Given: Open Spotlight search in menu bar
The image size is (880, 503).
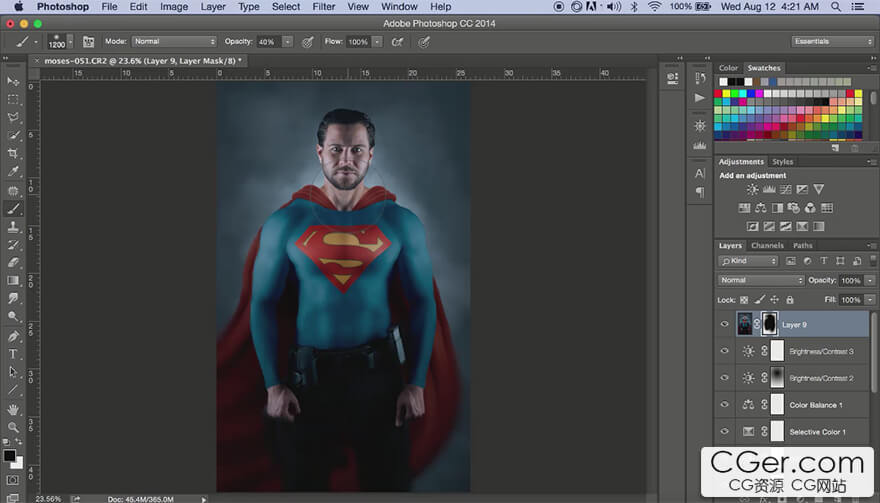Looking at the screenshot, I should click(836, 7).
